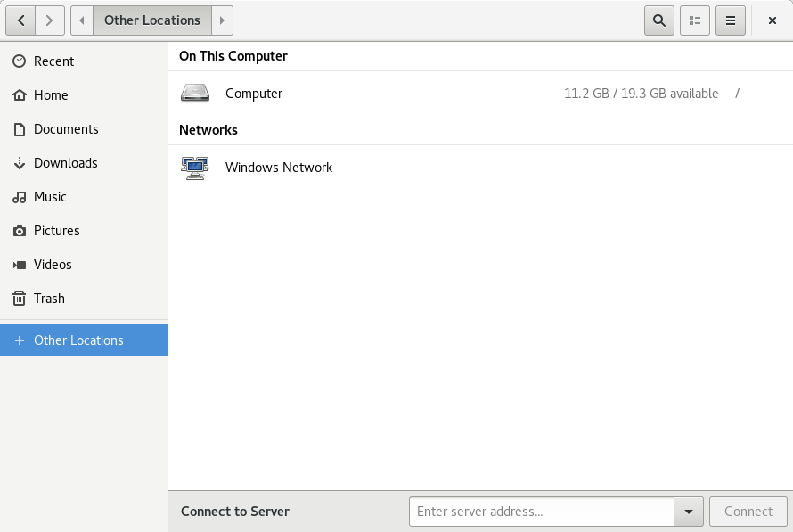Select the Trash icon in sidebar
Viewport: 793px width, 532px height.
20,299
